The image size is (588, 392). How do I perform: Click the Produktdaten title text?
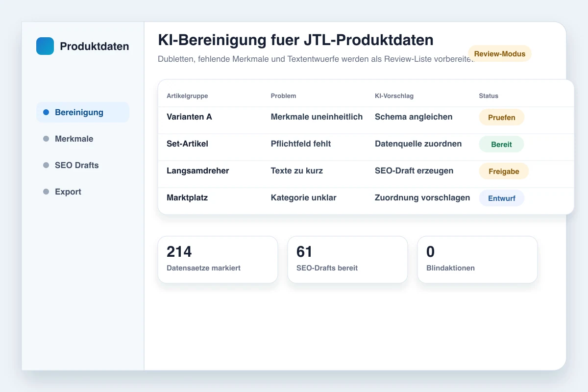[95, 46]
